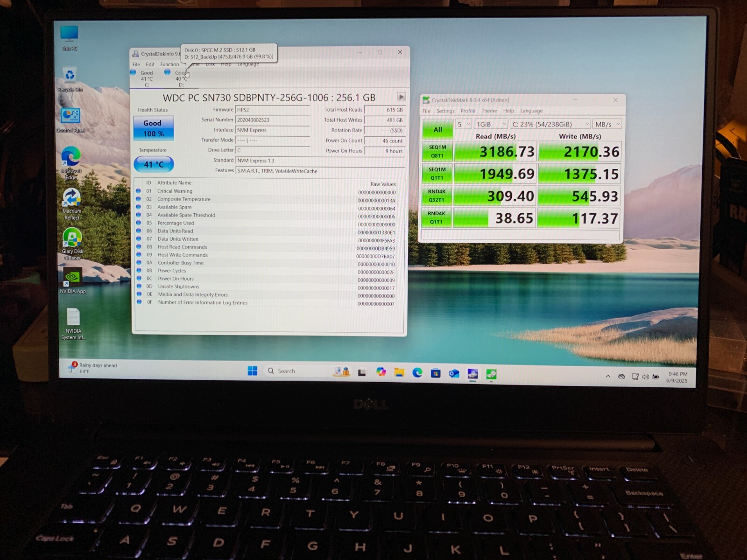Switch to CrystalDiskInfo taskbar icon
The height and width of the screenshot is (560, 747).
[x=472, y=374]
